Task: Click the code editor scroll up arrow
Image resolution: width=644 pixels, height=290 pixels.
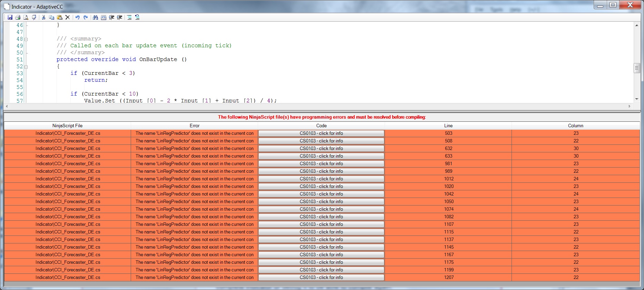Action: point(637,25)
